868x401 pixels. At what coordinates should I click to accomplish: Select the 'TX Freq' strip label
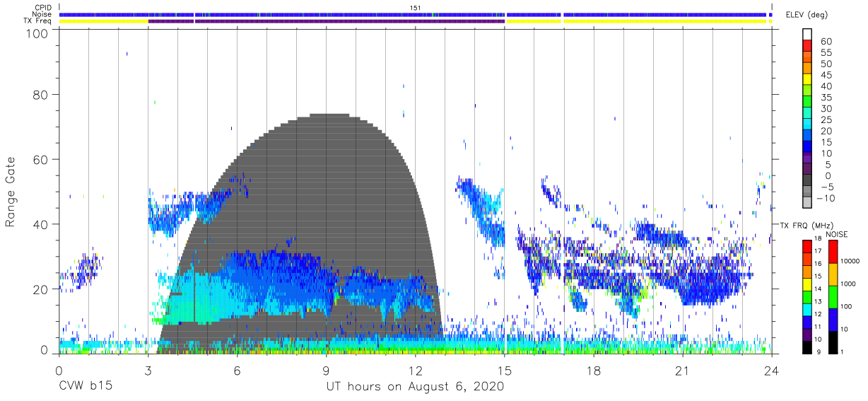(x=38, y=21)
